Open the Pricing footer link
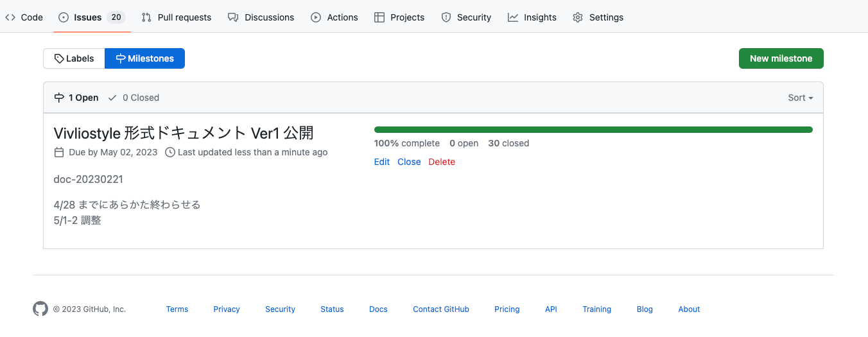This screenshot has width=868, height=337. click(507, 309)
